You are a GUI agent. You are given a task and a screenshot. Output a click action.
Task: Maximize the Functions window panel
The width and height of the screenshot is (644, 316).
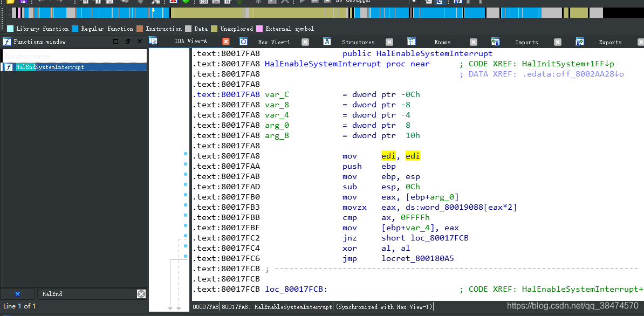click(x=116, y=42)
